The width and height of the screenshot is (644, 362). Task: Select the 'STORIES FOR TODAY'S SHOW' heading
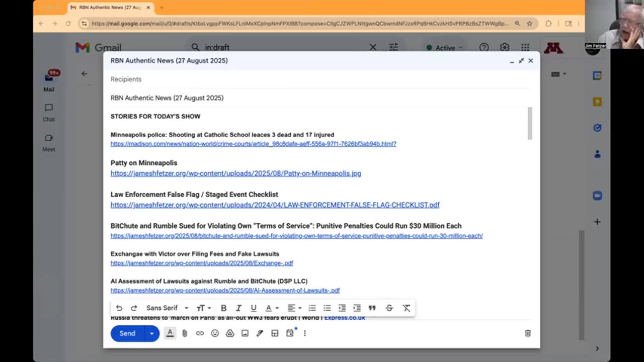[x=155, y=116]
